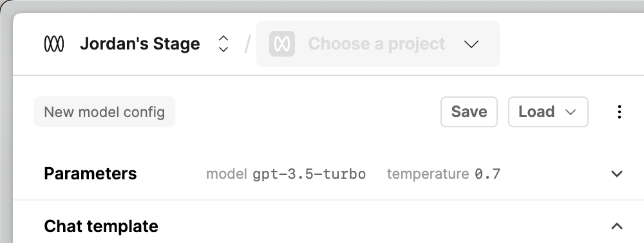Image resolution: width=644 pixels, height=243 pixels.
Task: Click the Choose a project placeholder text
Action: coord(377,44)
